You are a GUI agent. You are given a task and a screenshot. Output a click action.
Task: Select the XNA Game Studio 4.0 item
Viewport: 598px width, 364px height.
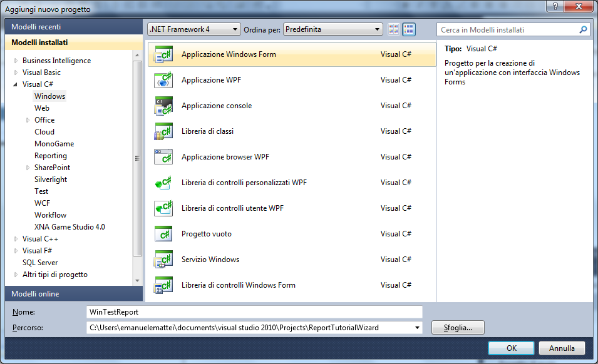[x=70, y=227]
